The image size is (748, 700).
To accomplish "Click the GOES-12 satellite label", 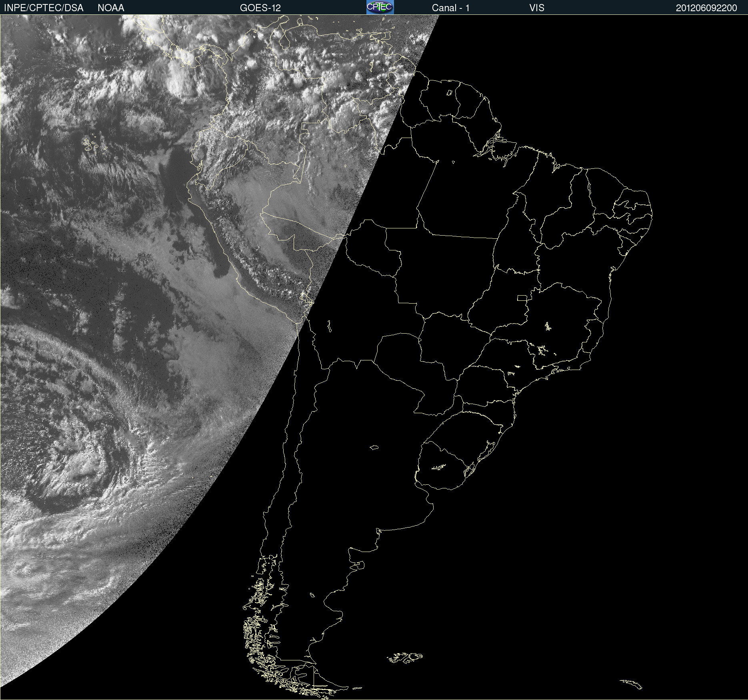I will pos(260,8).
